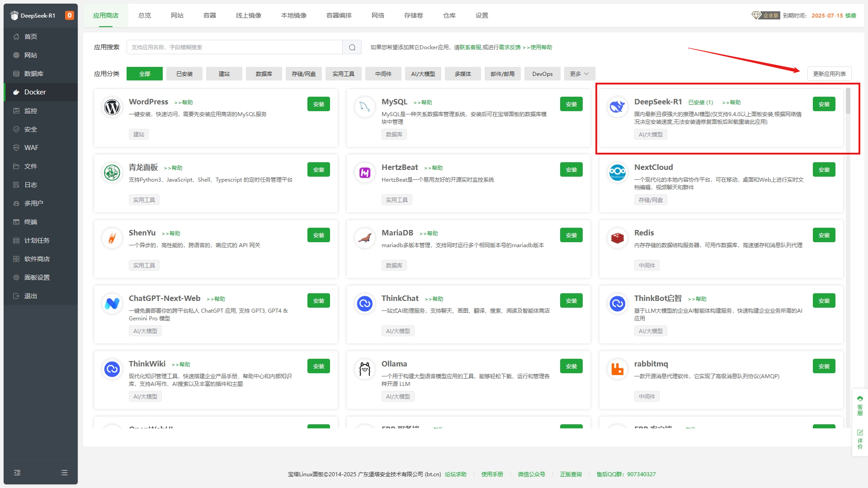The image size is (868, 488).
Task: Click 更新应用列表 button
Action: tap(830, 74)
